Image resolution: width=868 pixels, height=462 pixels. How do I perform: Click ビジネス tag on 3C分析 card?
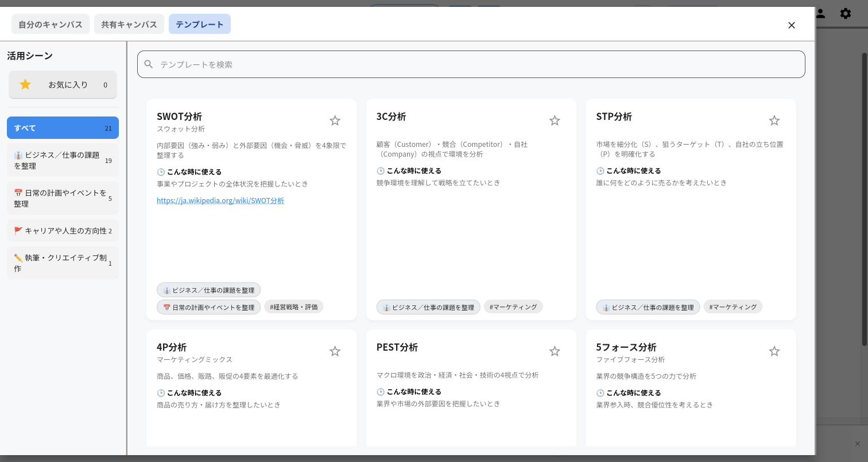tap(428, 307)
